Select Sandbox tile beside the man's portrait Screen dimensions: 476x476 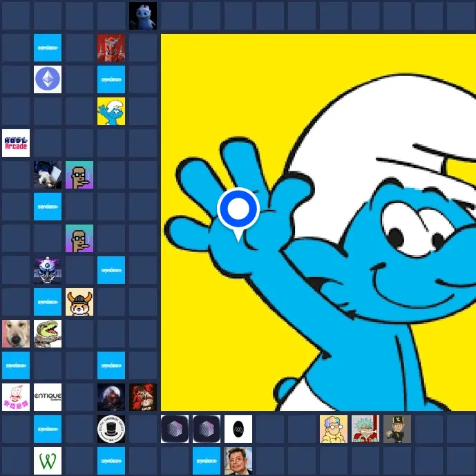[x=207, y=461]
